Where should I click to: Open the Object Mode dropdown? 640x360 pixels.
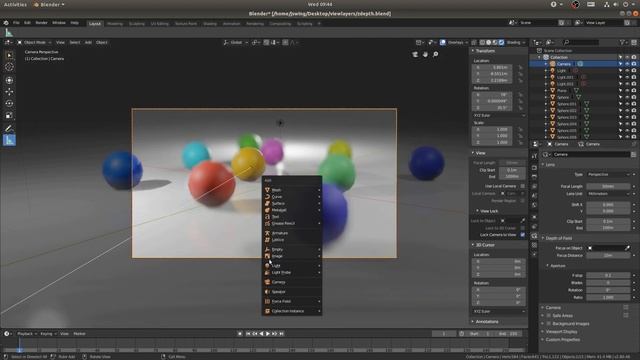pos(34,42)
